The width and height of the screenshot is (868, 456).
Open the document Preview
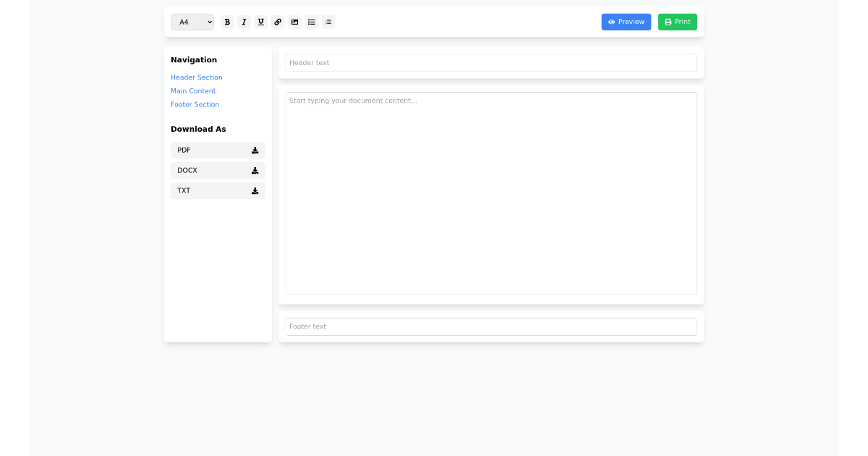tap(626, 22)
